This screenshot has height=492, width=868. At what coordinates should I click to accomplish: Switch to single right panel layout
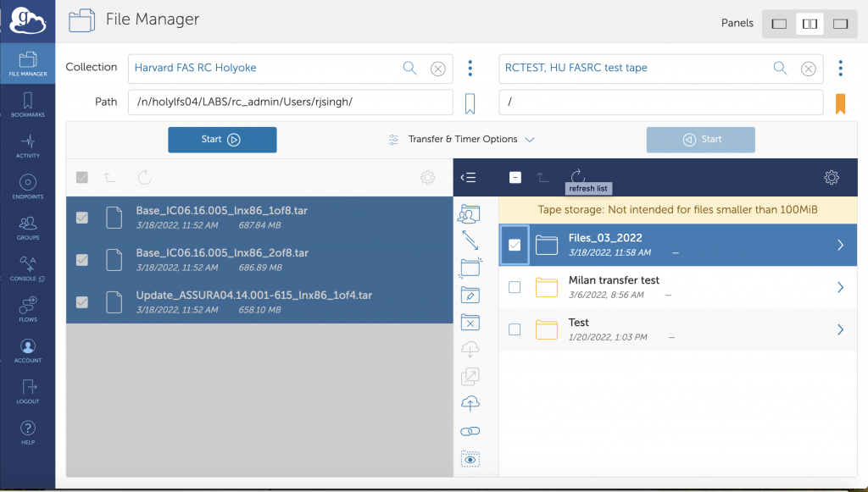[x=840, y=24]
